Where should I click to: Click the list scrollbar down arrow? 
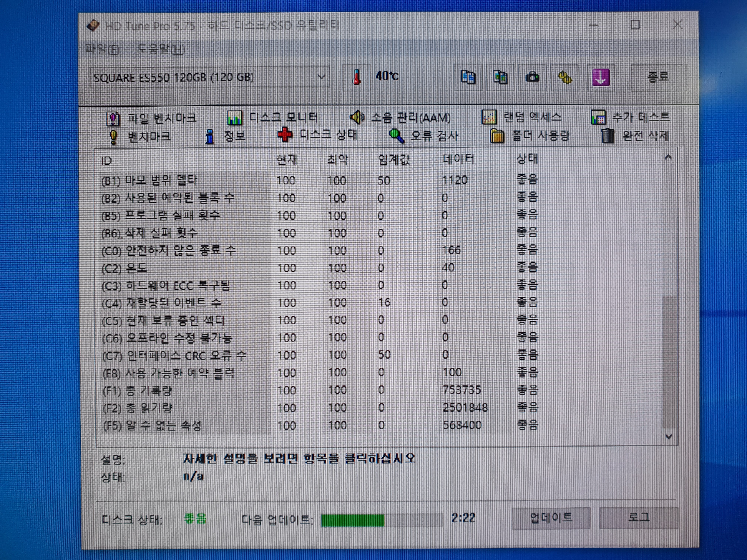tap(669, 436)
